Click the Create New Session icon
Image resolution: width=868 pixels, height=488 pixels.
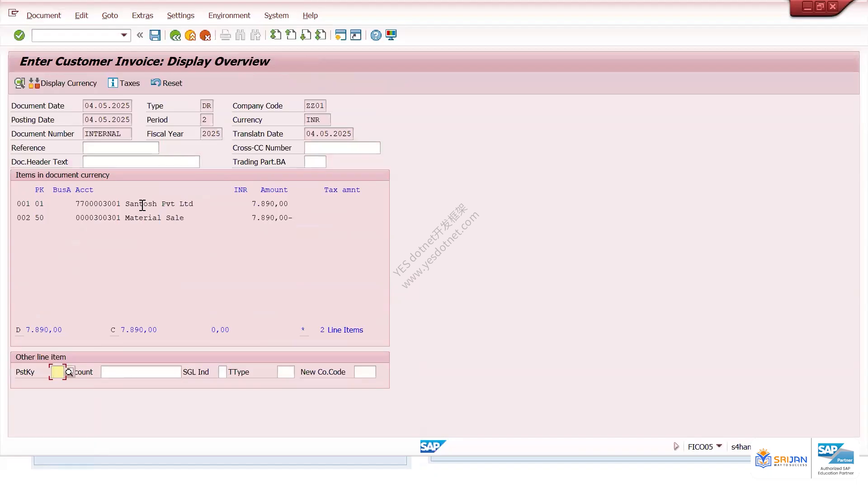tap(341, 35)
